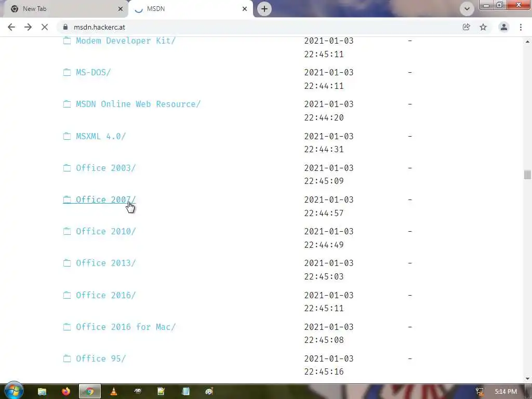This screenshot has width=532, height=399.
Task: Click folder icon beside Office 2016/
Action: point(67,295)
